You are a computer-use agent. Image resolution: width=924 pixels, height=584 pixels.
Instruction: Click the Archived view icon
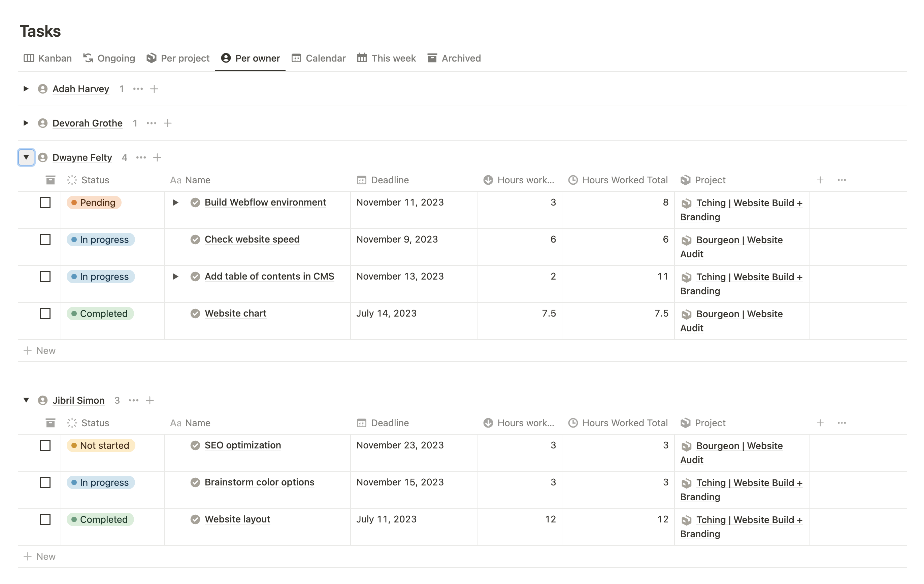(432, 58)
